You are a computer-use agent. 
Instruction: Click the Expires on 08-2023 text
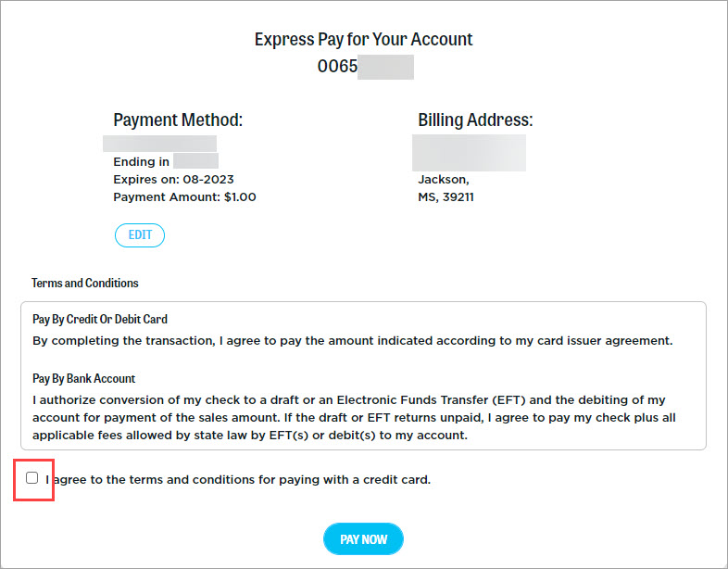point(171,180)
